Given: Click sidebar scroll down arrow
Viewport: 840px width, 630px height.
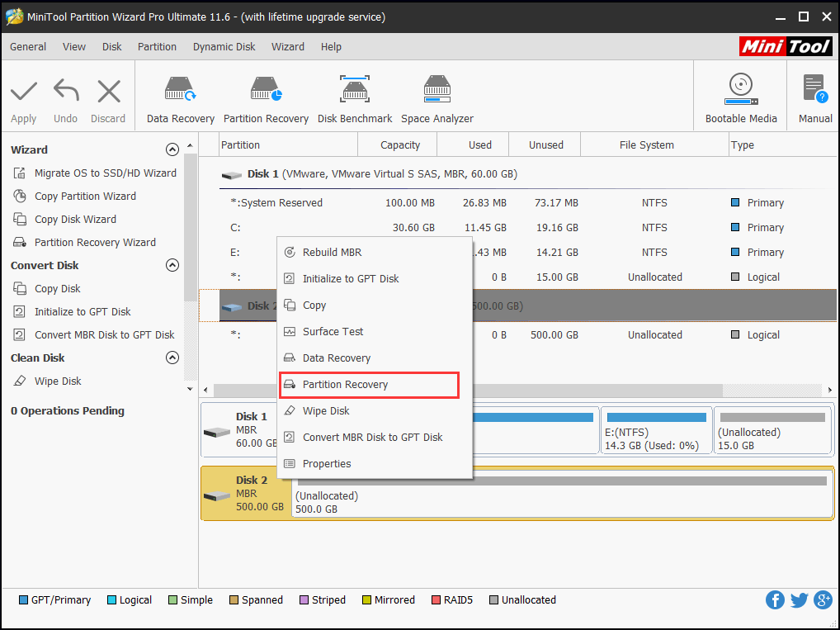Looking at the screenshot, I should pyautogui.click(x=190, y=389).
